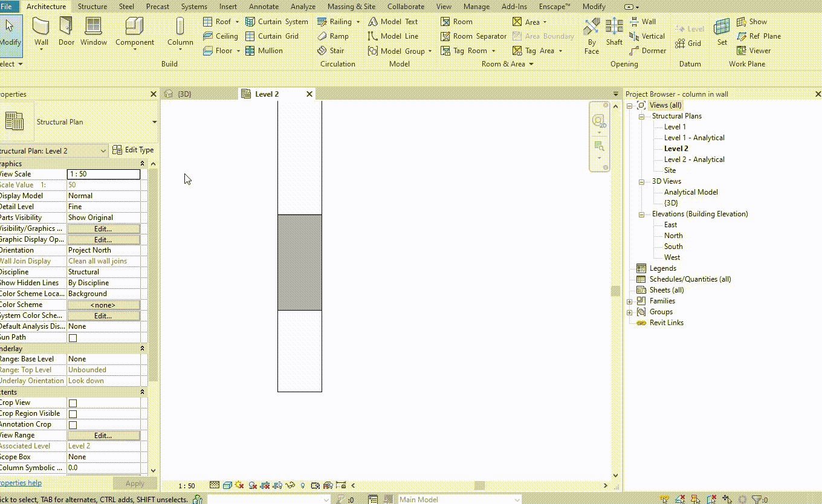Click the View Scale input field
Viewport: 822px width, 504px height.
coord(103,174)
